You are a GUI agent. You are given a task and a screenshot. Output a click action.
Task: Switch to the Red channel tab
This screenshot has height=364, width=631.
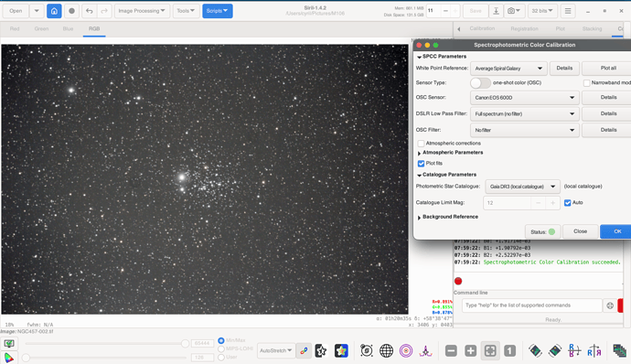[15, 28]
